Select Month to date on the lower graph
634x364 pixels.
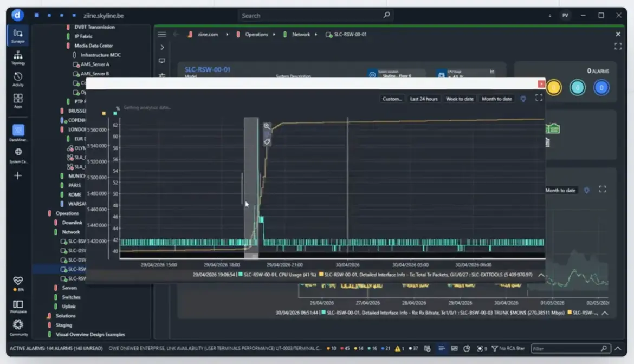click(x=560, y=190)
